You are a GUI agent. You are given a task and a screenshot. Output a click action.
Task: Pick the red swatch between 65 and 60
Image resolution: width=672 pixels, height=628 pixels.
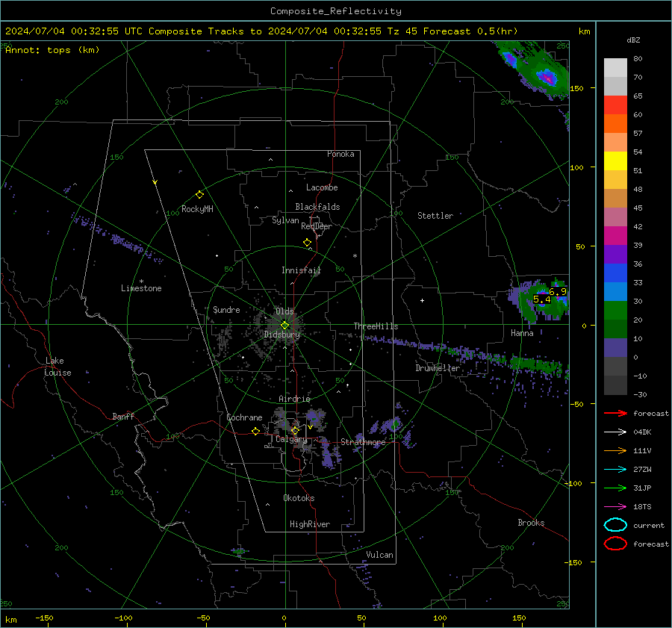click(615, 105)
